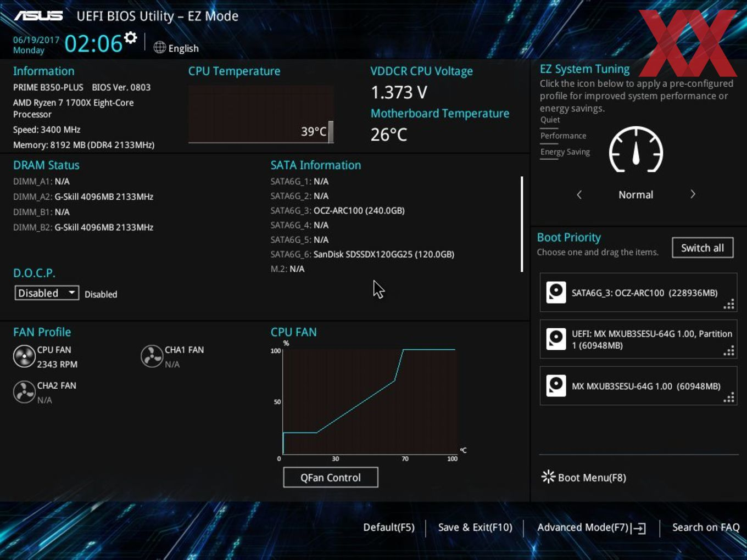Click the CPU FAN curve graph
The width and height of the screenshot is (747, 560).
pyautogui.click(x=369, y=402)
